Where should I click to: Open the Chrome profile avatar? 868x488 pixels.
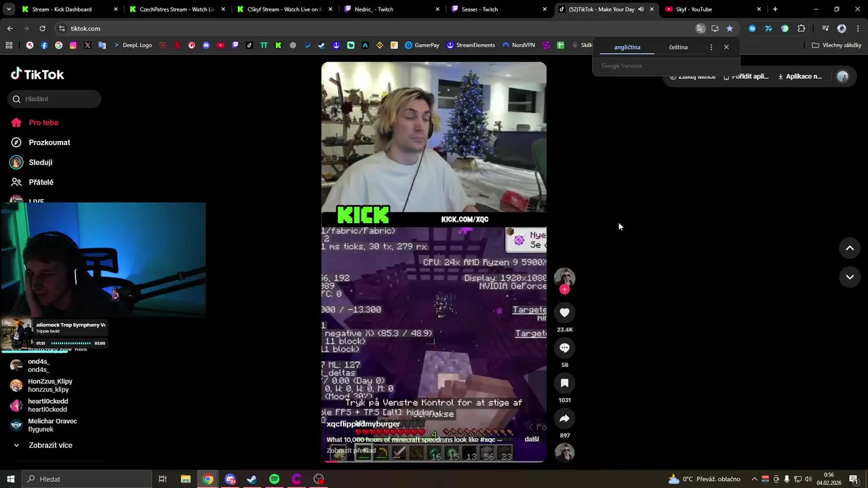[842, 28]
